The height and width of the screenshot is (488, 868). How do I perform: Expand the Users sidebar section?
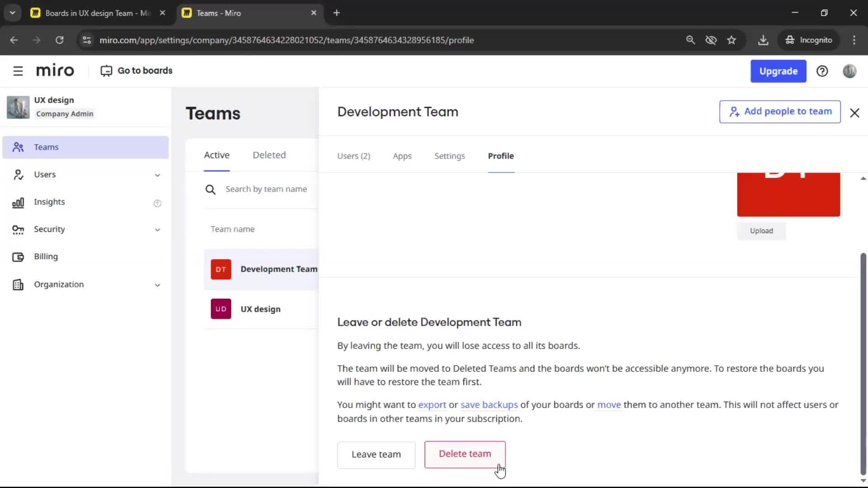pyautogui.click(x=157, y=175)
